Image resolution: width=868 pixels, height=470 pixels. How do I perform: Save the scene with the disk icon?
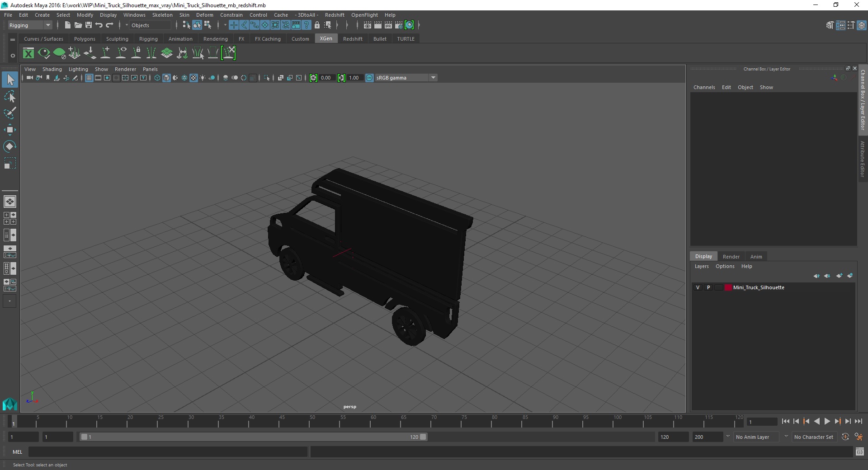tap(89, 25)
